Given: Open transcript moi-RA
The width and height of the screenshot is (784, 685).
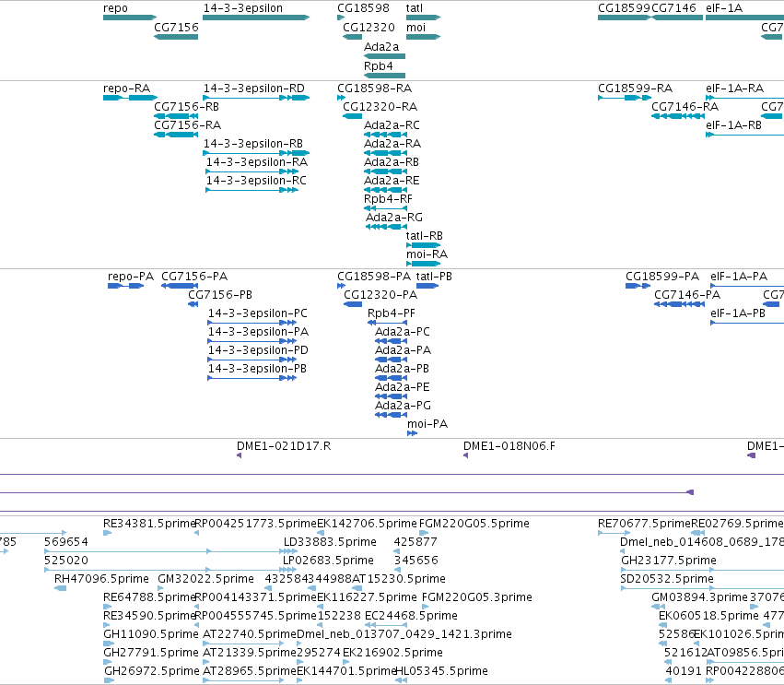Looking at the screenshot, I should (x=427, y=254).
